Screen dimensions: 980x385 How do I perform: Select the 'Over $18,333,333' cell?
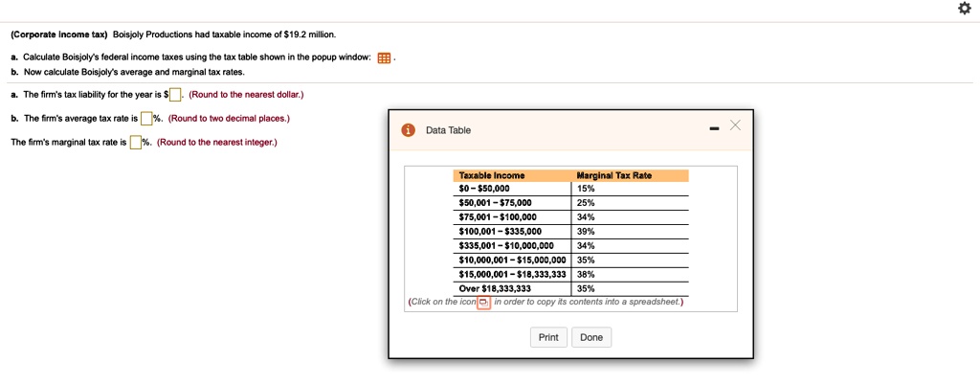[513, 289]
